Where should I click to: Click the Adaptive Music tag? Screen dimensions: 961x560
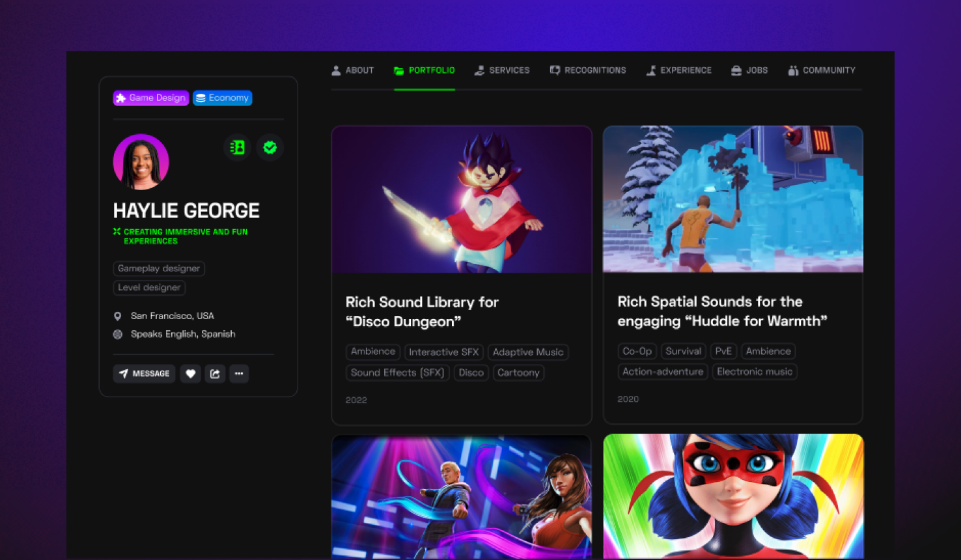pos(528,352)
